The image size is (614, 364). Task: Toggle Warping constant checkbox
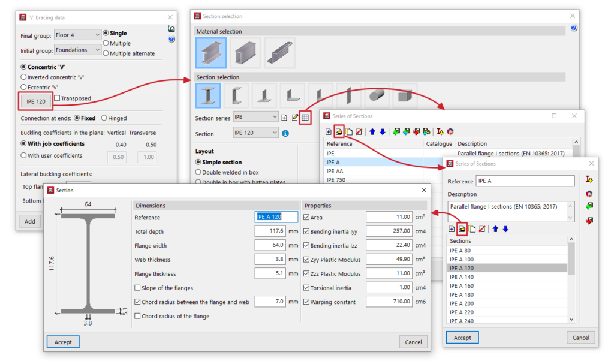click(x=306, y=302)
